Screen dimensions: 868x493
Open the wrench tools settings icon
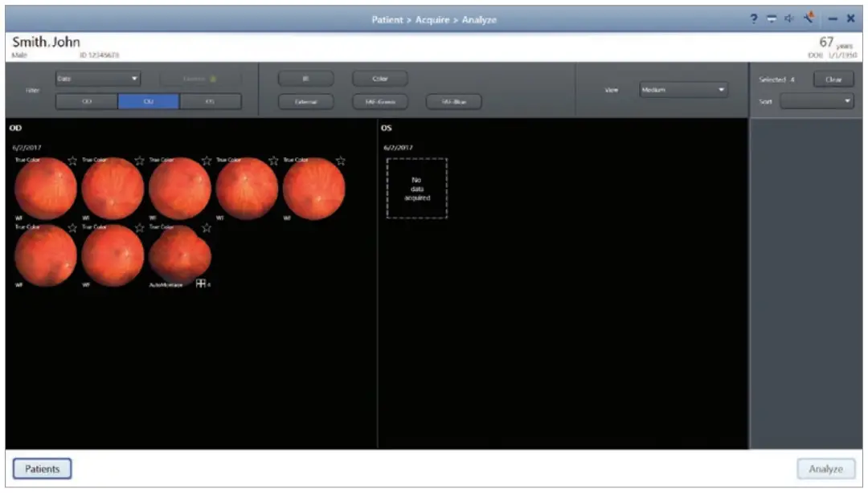(x=809, y=18)
